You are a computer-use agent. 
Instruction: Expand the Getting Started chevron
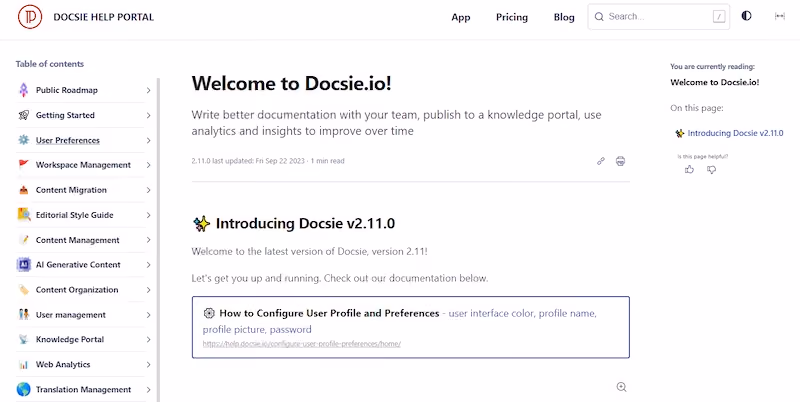[148, 115]
